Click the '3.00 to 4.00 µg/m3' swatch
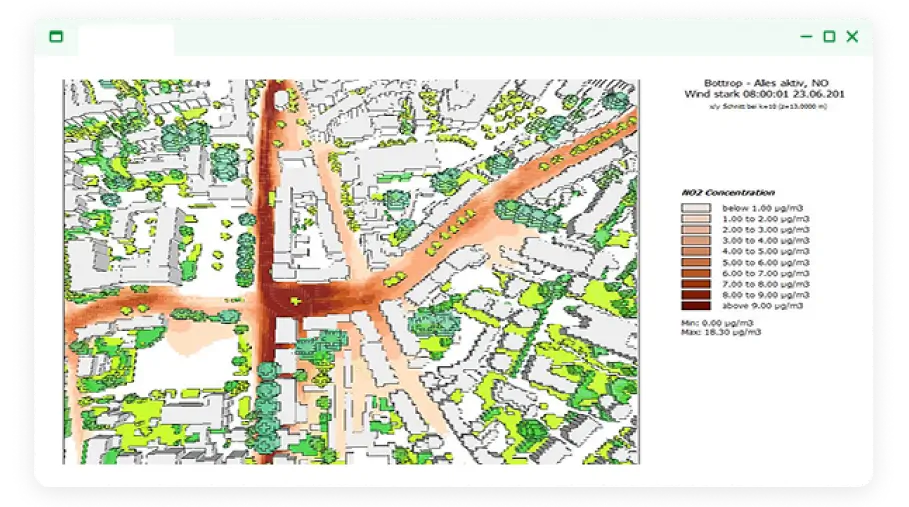The image size is (909, 507). pyautogui.click(x=696, y=240)
